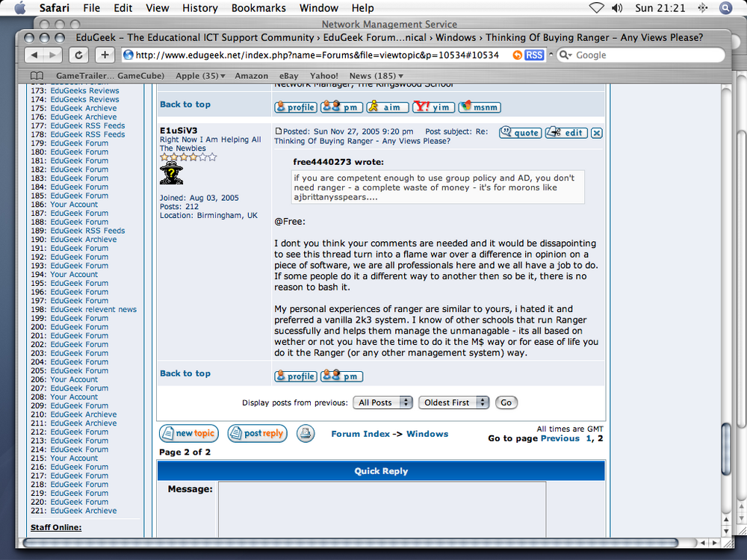Send E1uSiV3 a pm
Viewport: 747px width, 560px height.
(341, 376)
